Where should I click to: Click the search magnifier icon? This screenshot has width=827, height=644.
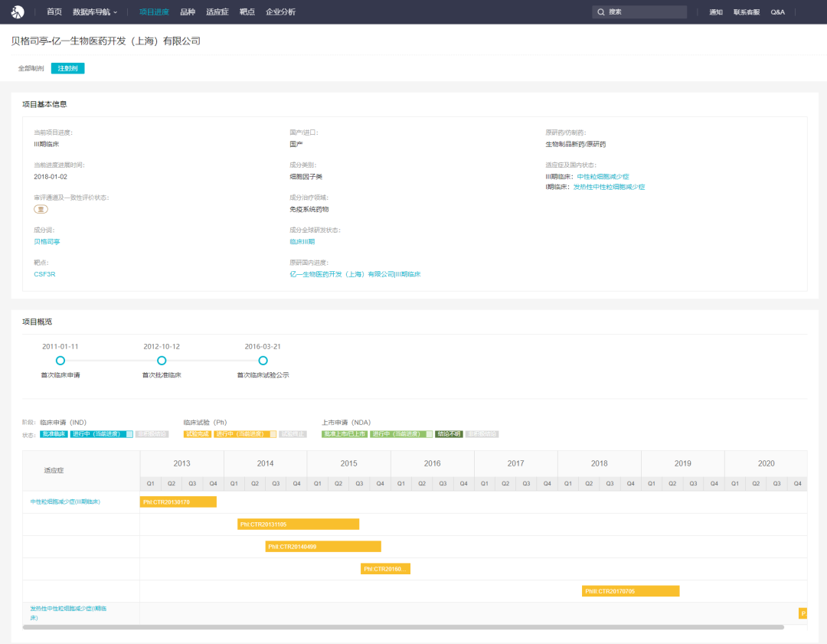click(601, 12)
